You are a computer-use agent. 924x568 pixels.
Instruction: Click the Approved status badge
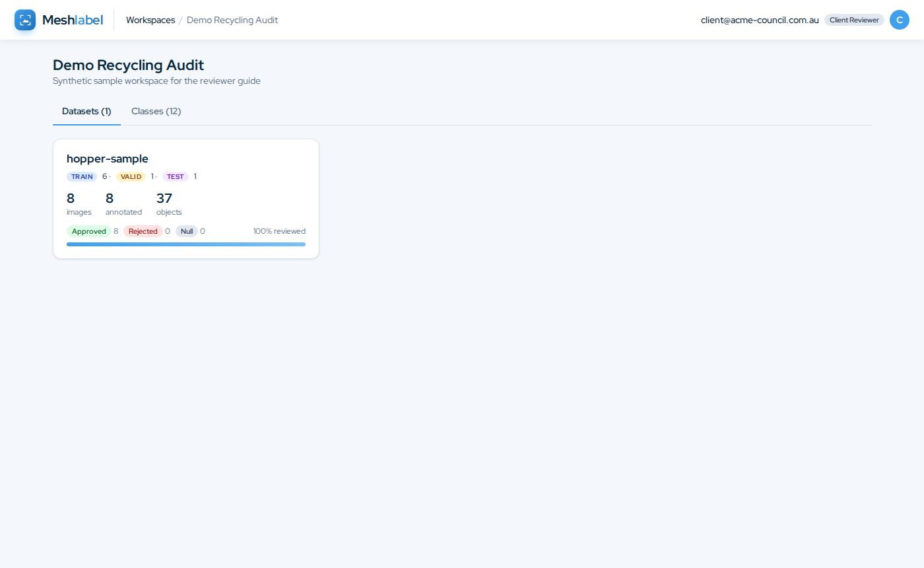pyautogui.click(x=89, y=231)
